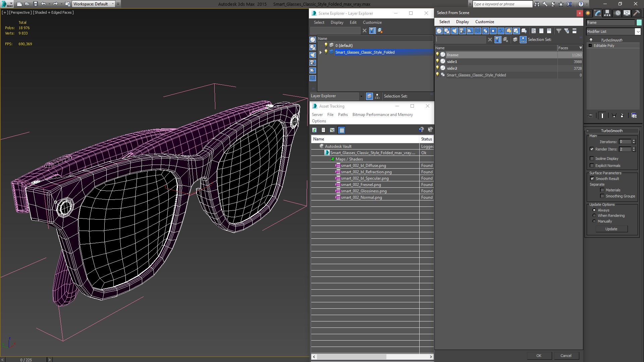Select Always update option
644x362 pixels.
pos(594,210)
